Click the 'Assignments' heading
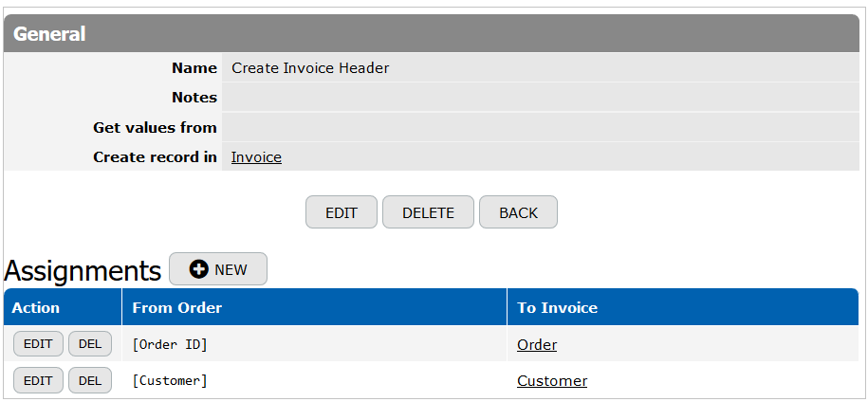This screenshot has width=868, height=402. click(x=83, y=270)
